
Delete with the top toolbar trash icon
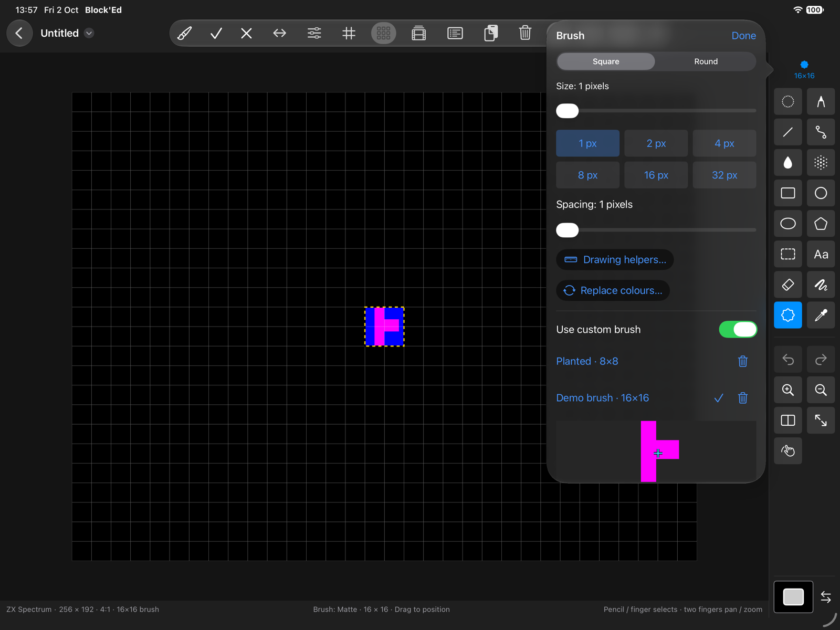525,33
